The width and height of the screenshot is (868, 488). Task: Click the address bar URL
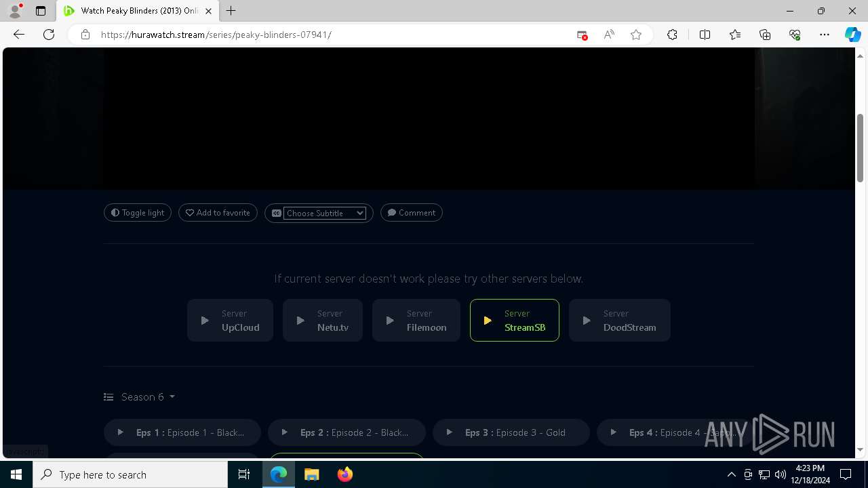[216, 35]
